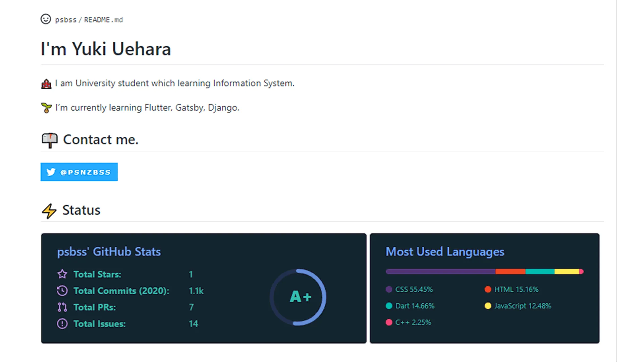Click the pink dot beside C++ 2.25%
This screenshot has width=644, height=362.
[389, 322]
